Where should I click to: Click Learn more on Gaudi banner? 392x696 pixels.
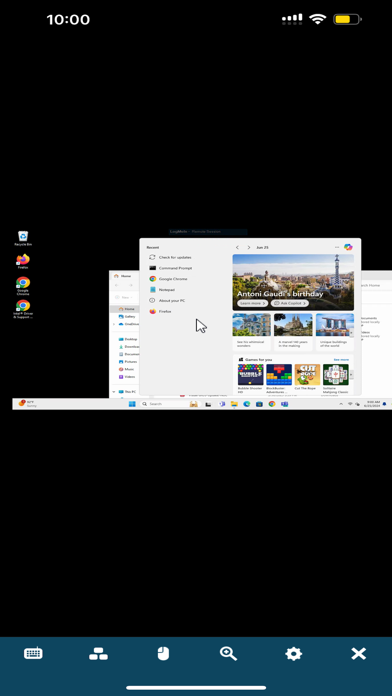click(x=253, y=303)
